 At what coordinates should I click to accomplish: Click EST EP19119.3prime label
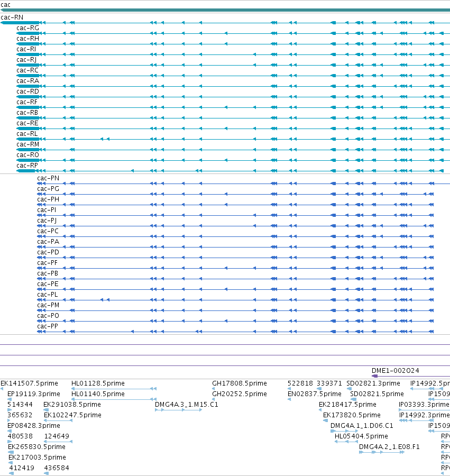pos(34,394)
